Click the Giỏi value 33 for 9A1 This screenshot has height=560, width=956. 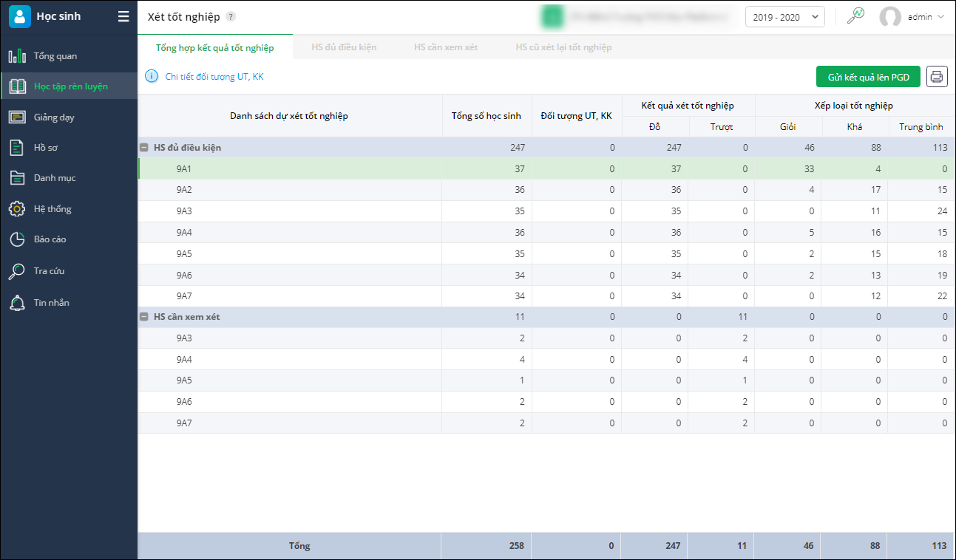809,169
